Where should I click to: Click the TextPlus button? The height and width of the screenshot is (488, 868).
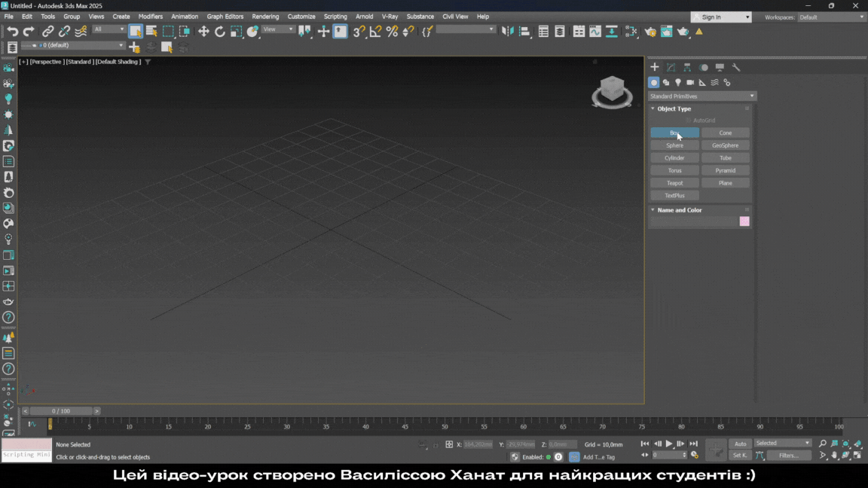pos(674,195)
